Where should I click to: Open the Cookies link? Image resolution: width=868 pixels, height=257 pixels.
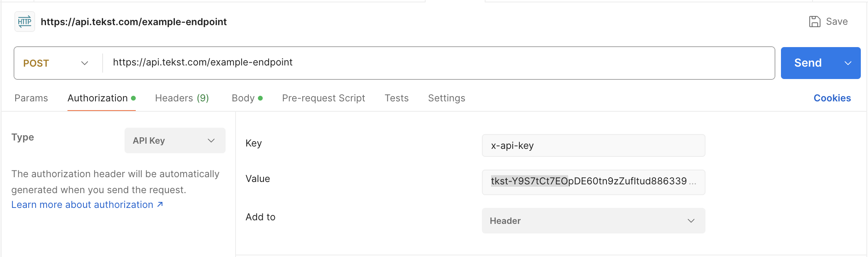[832, 98]
